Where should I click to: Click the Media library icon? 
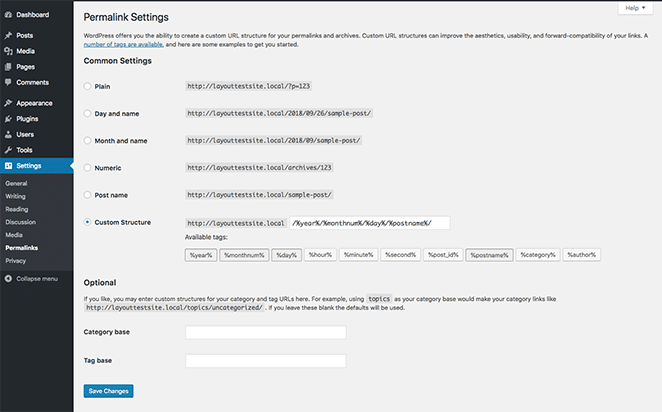click(x=8, y=50)
